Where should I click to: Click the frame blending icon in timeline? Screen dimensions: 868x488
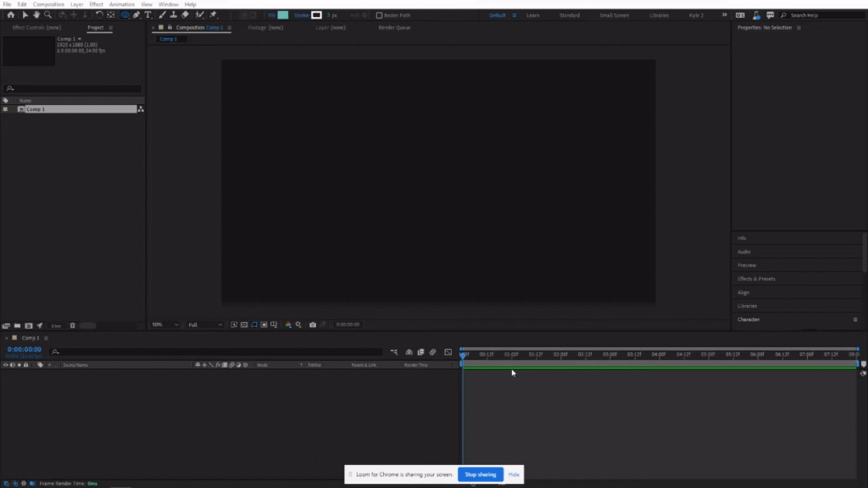[x=420, y=352]
